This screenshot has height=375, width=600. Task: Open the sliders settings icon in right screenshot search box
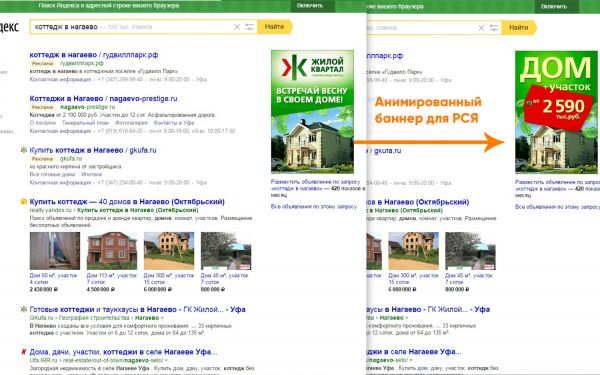click(494, 28)
